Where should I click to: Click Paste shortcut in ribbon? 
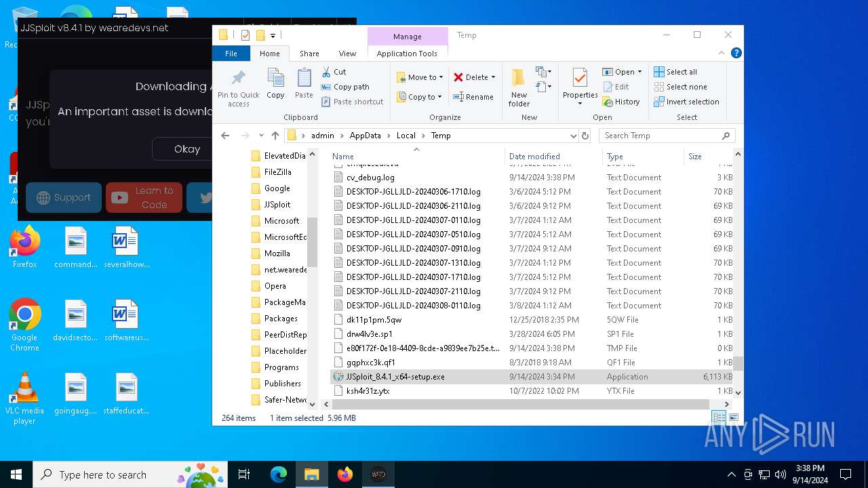[x=352, y=102]
